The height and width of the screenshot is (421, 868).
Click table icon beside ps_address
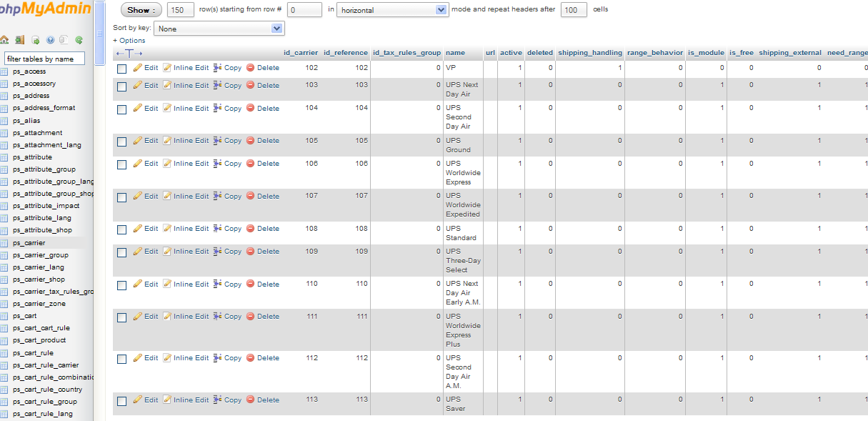(4, 96)
